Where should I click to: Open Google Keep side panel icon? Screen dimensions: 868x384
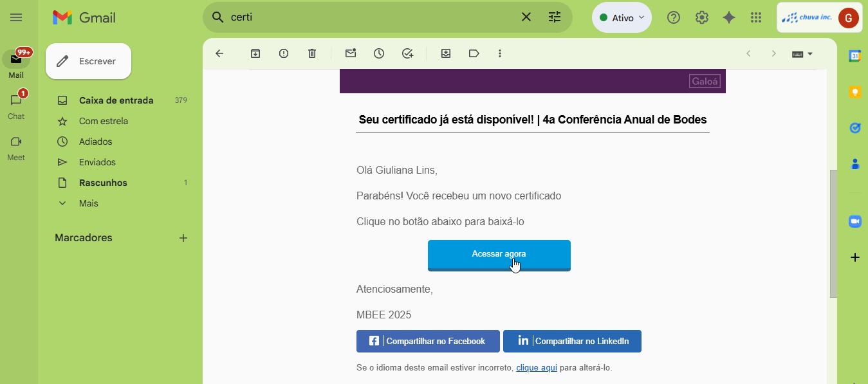click(855, 92)
